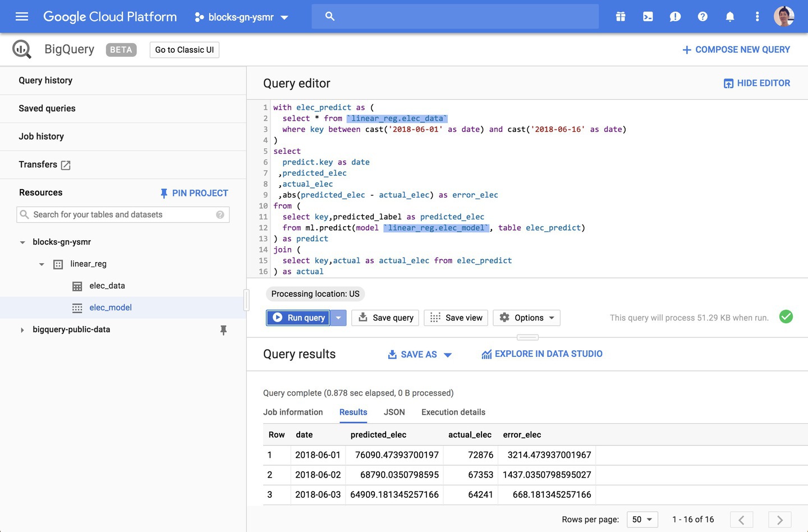The height and width of the screenshot is (532, 808).
Task: Click the green query validation checkmark
Action: [786, 317]
